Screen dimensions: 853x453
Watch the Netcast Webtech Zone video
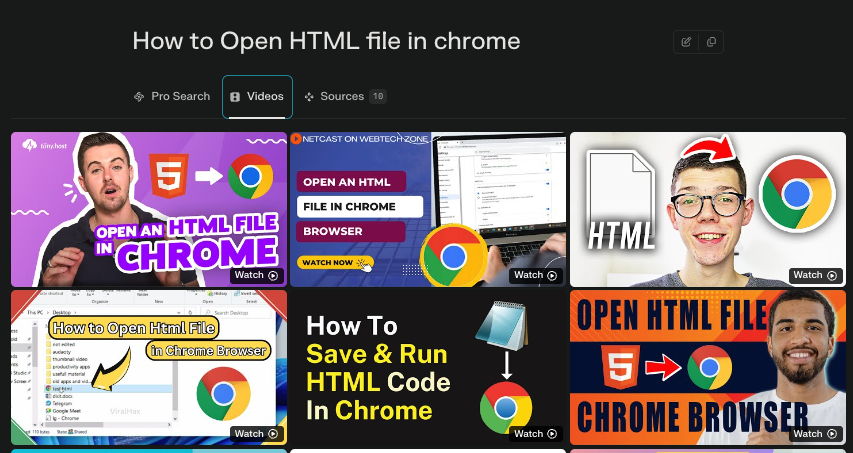point(536,275)
